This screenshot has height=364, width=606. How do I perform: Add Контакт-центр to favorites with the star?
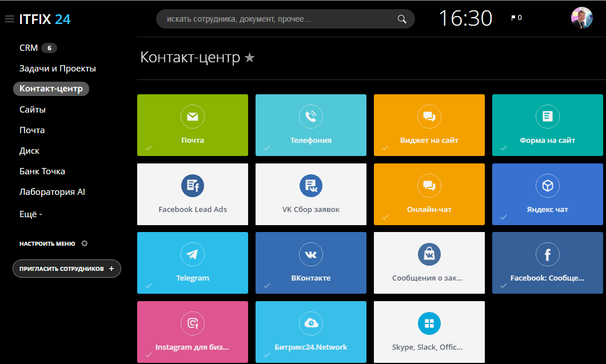250,57
